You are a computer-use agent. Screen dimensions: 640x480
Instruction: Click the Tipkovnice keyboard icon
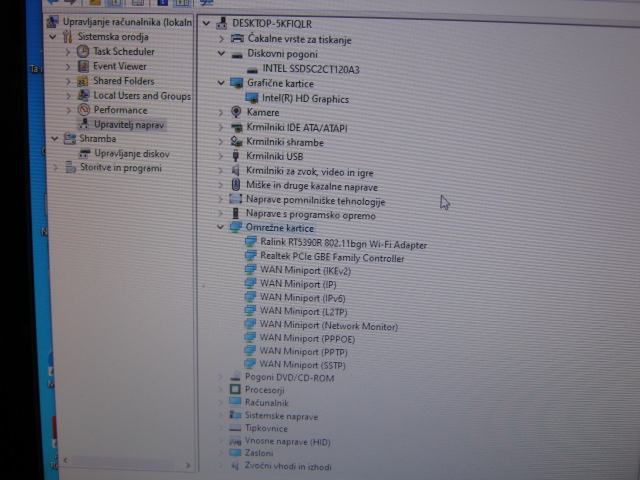[x=235, y=428]
